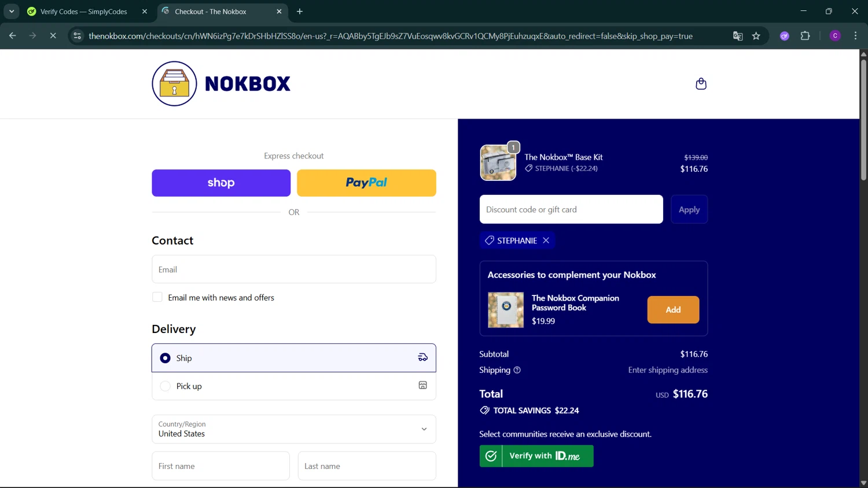868x488 pixels.
Task: Click the page vertical scrollbar
Action: [863, 121]
